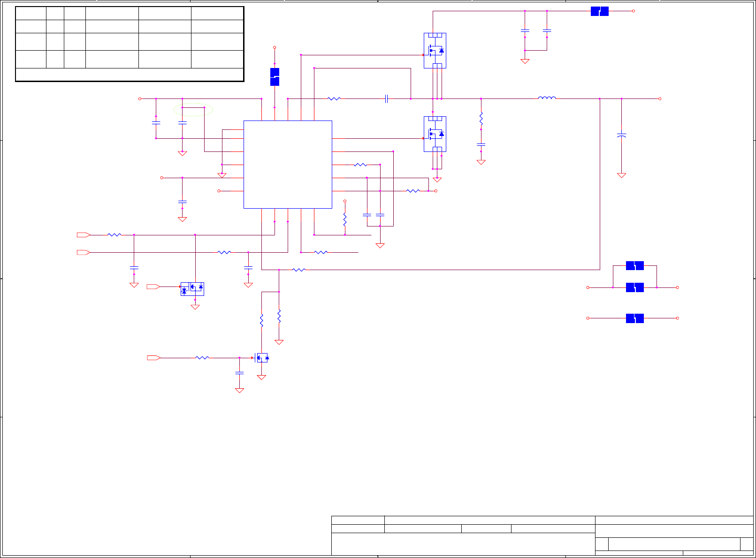Select the long feedback line resistor below IC
The image size is (756, 558).
coord(299,270)
